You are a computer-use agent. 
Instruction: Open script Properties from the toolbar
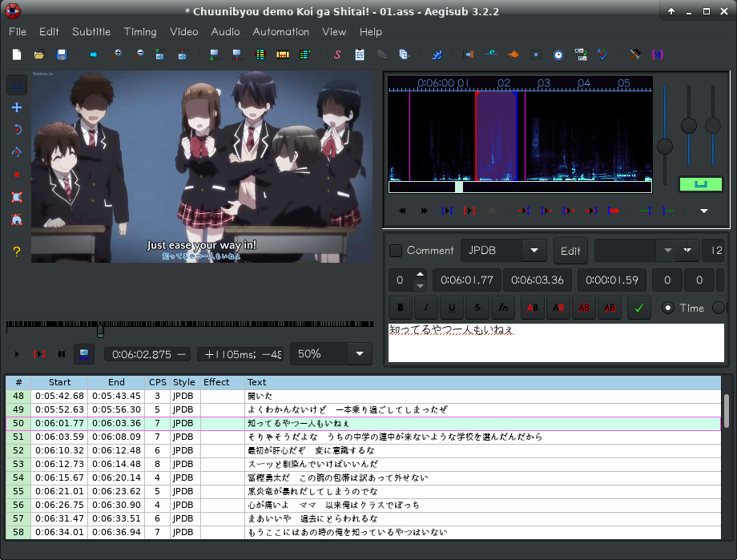(x=360, y=54)
